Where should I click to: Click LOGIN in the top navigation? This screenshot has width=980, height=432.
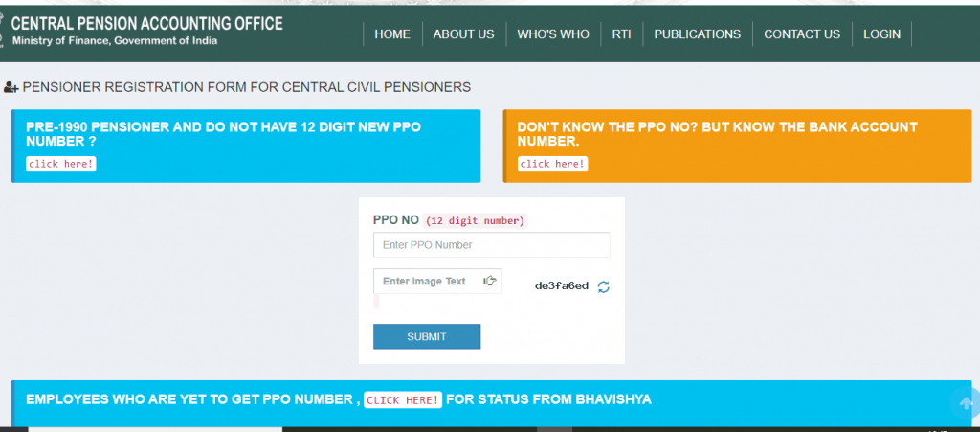pos(881,34)
